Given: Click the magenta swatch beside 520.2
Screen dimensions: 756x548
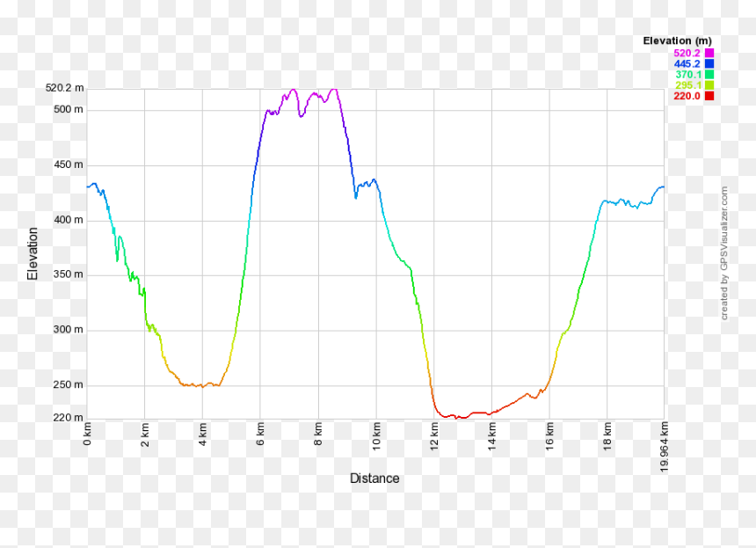Looking at the screenshot, I should [709, 53].
